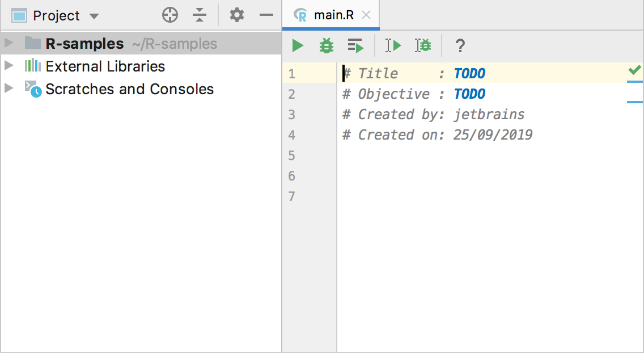Open the Project view dropdown

coord(94,15)
